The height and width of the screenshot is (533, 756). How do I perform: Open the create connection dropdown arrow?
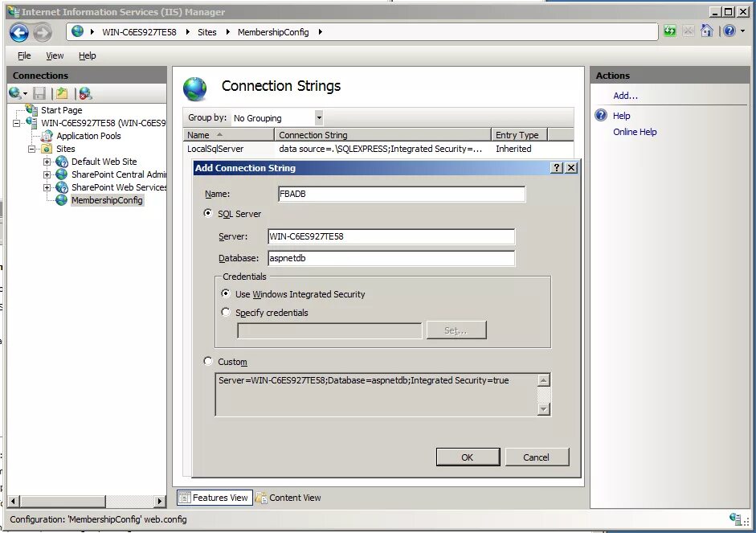coord(25,93)
